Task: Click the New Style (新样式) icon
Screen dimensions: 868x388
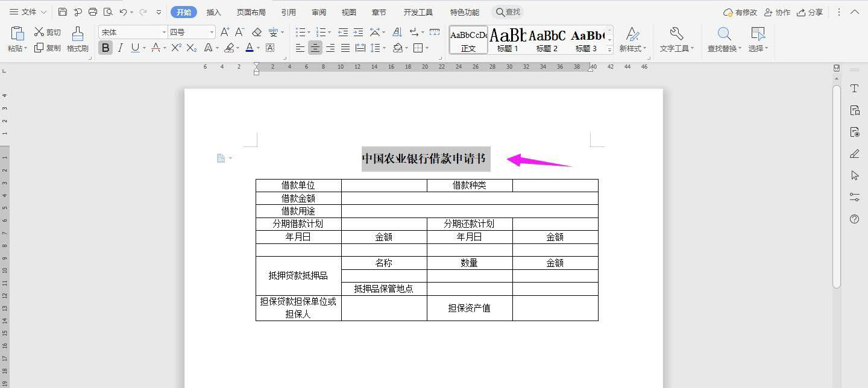Action: point(632,34)
